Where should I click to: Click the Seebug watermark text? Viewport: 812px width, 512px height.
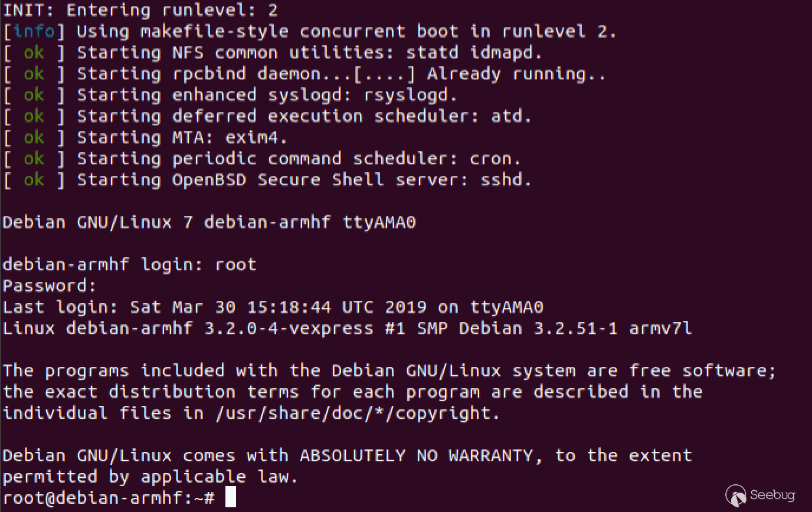[x=772, y=495]
